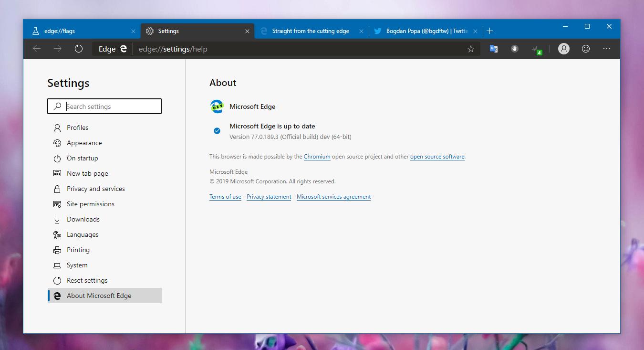
Task: Click the 2019 Microsoft Corporation copyright text
Action: pos(272,181)
